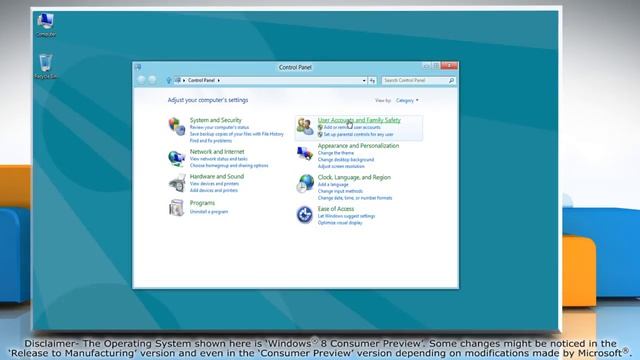This screenshot has height=360, width=640.
Task: Click Change desktop background link
Action: click(346, 160)
